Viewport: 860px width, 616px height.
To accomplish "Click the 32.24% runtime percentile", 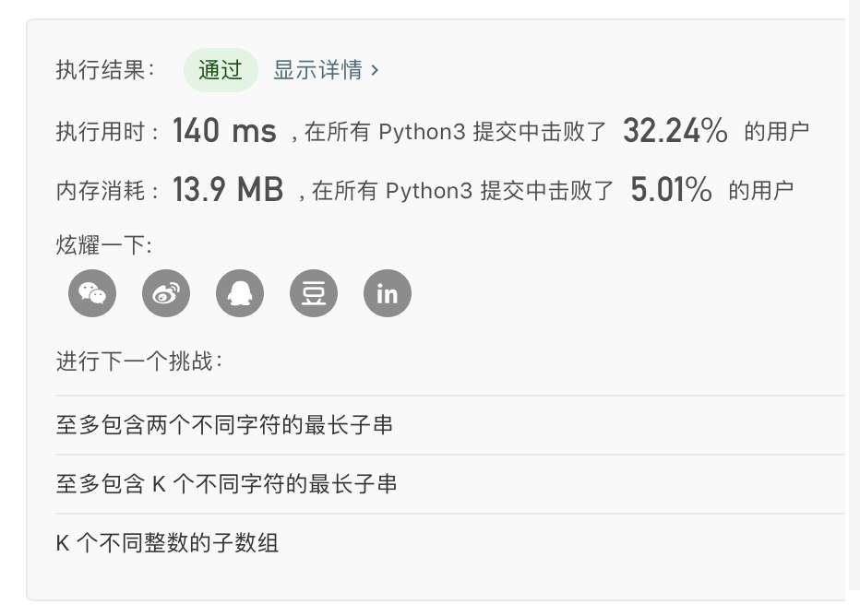I will coord(675,131).
